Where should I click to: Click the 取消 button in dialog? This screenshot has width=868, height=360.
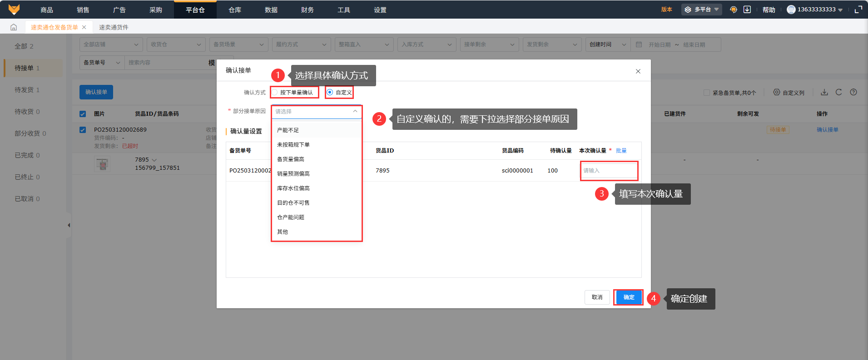pos(597,297)
